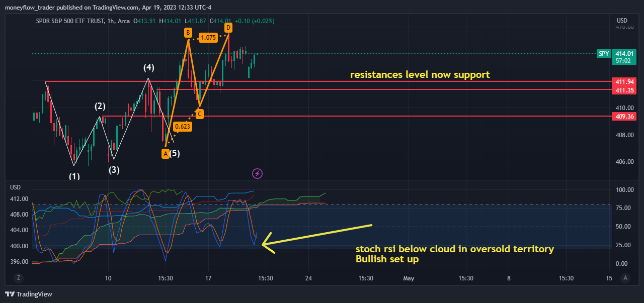Screen dimensions: 644x303
Task: Click the USD currency label on main price axis
Action: point(622,21)
